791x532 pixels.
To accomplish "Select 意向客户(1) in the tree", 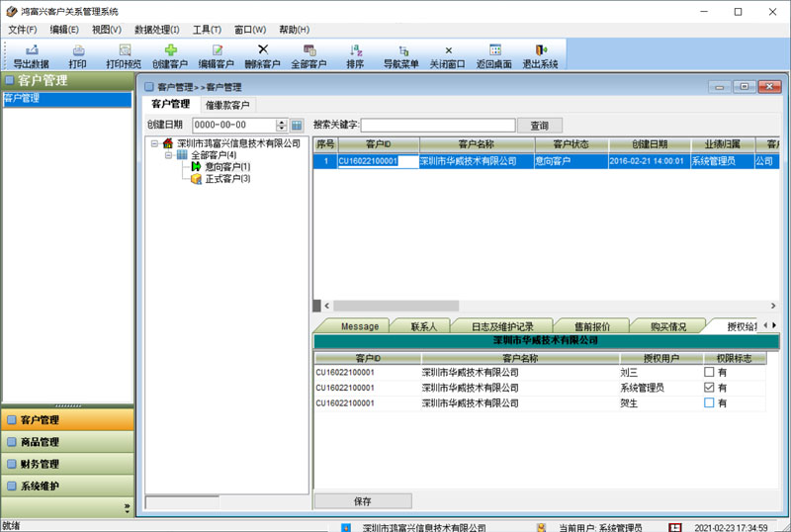I will [x=227, y=166].
